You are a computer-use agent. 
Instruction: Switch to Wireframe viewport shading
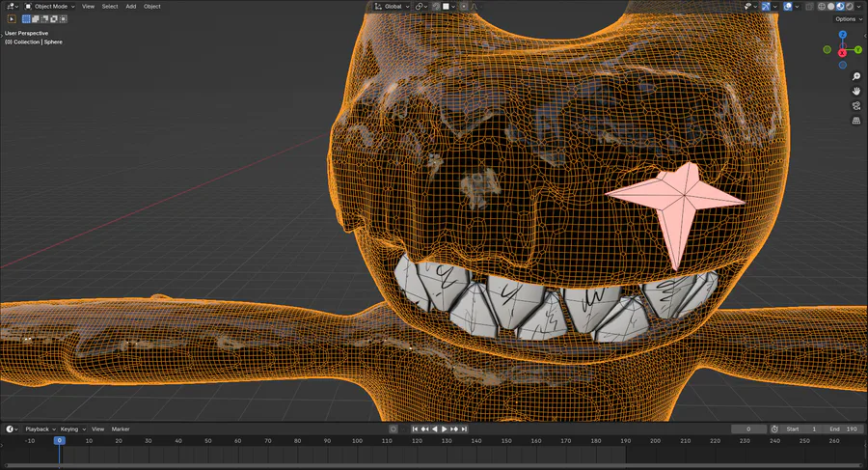[x=822, y=6]
